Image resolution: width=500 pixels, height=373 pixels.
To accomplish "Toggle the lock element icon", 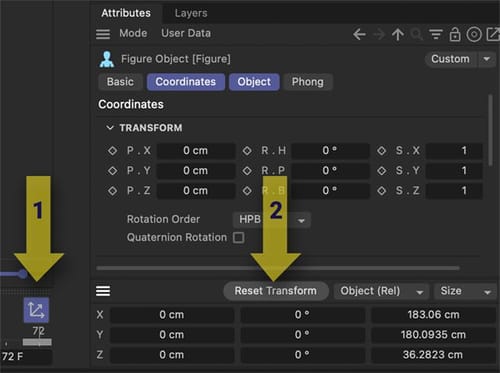I will [x=455, y=34].
